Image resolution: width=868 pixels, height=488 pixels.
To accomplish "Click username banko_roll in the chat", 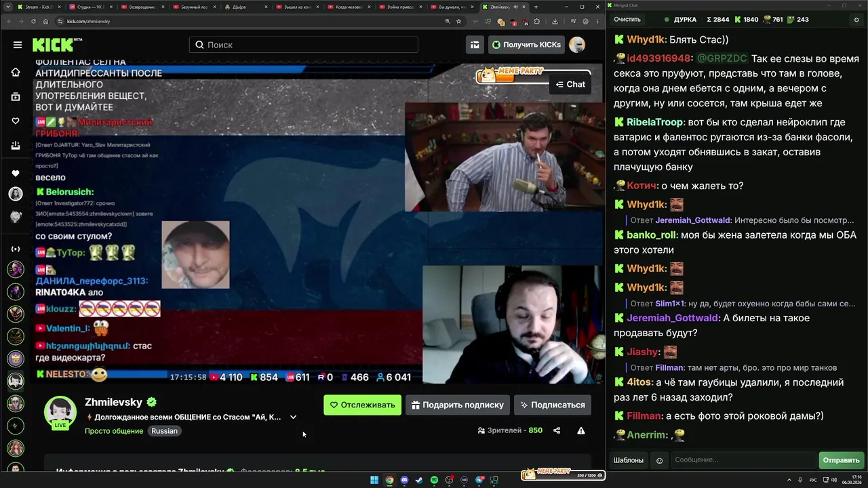I will pos(652,235).
